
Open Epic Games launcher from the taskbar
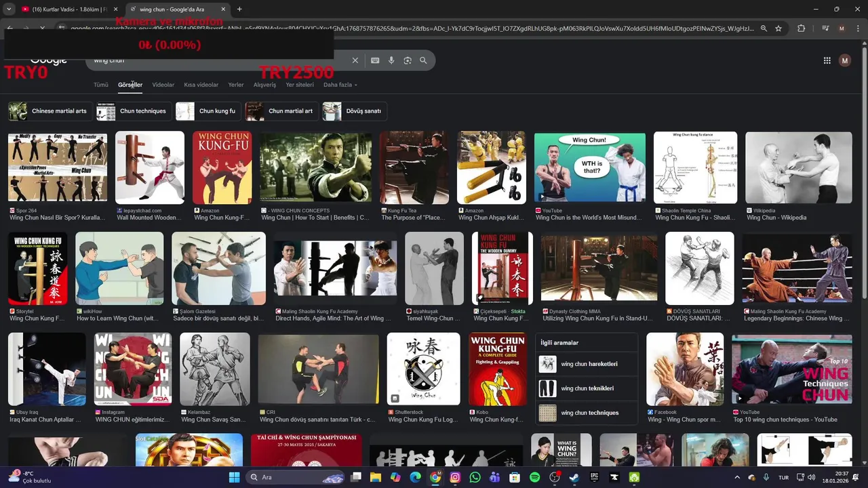point(594,477)
